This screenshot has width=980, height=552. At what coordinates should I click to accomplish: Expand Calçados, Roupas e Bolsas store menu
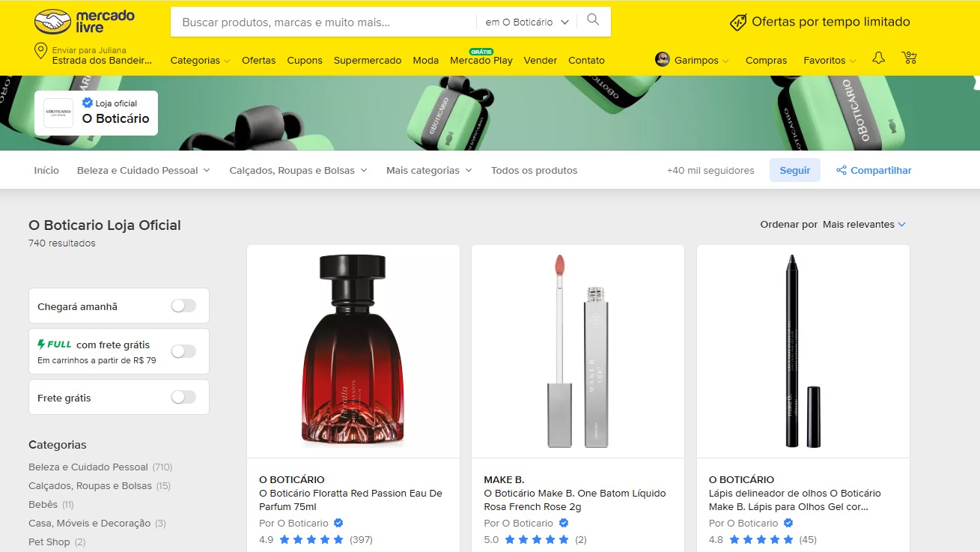(299, 170)
